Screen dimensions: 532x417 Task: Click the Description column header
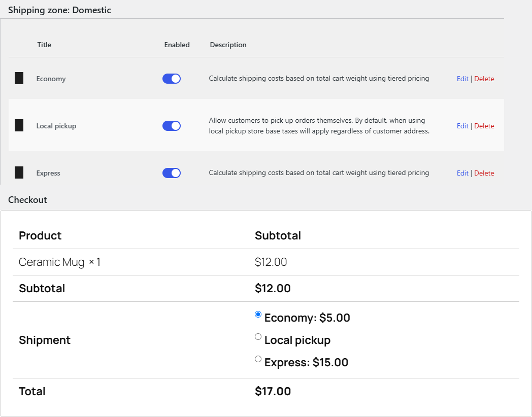pyautogui.click(x=228, y=45)
